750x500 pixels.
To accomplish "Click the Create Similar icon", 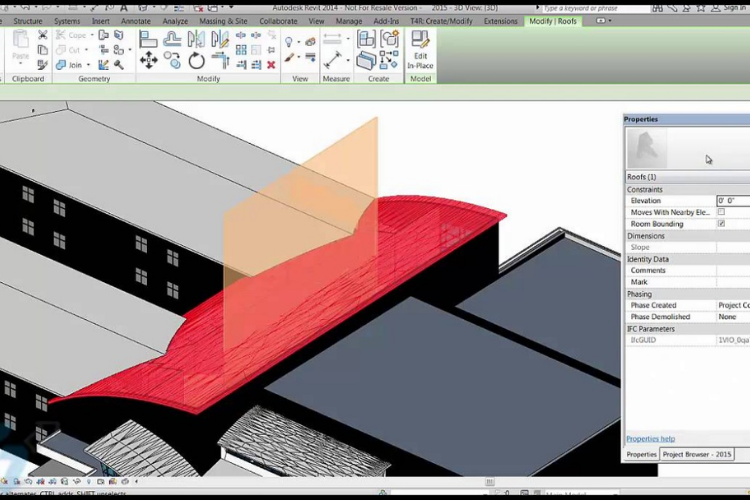I will point(389,61).
